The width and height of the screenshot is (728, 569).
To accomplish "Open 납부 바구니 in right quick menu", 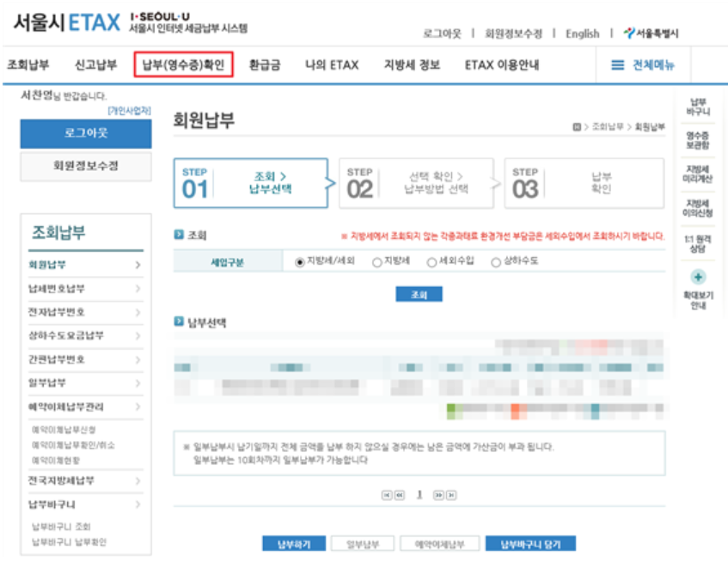I will (698, 107).
